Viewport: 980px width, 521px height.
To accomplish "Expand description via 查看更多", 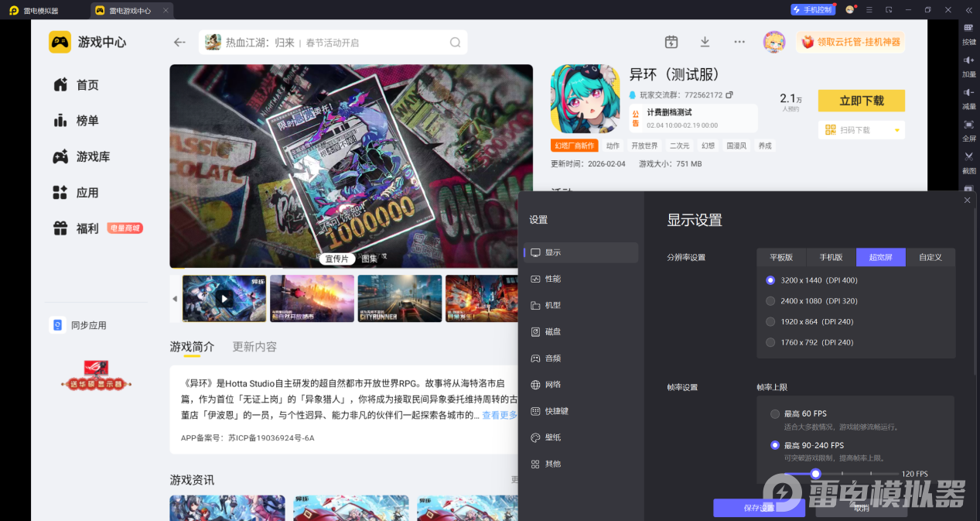I will click(x=500, y=415).
